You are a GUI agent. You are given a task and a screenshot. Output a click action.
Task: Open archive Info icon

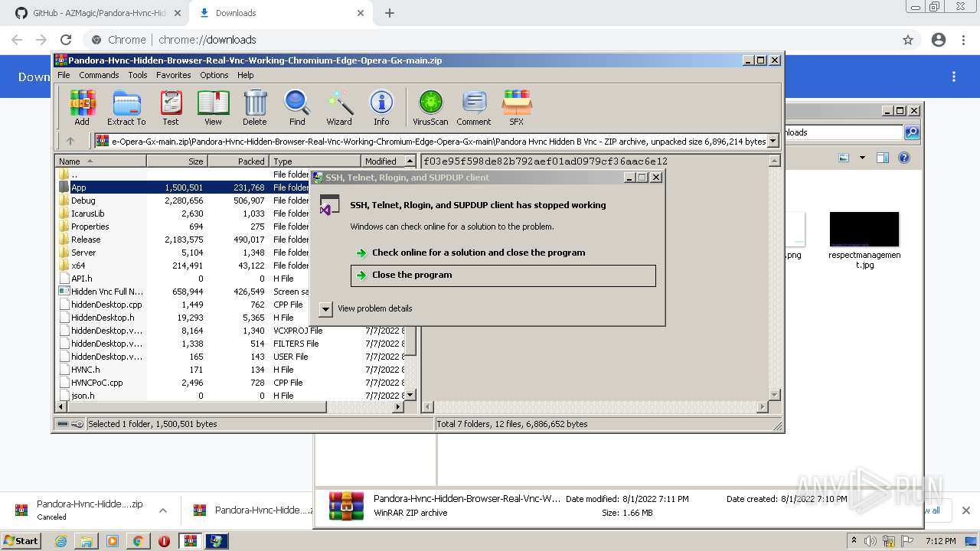[x=381, y=108]
